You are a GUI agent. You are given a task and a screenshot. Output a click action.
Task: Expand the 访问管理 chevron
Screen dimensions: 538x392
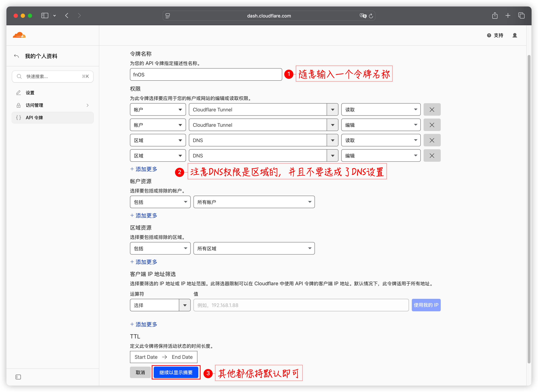(87, 105)
